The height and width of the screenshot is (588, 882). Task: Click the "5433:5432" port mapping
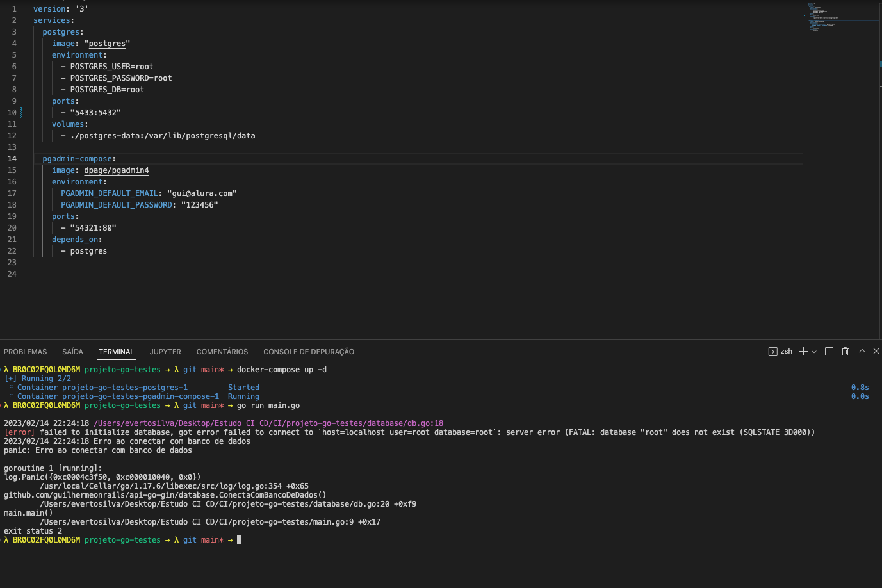(95, 113)
